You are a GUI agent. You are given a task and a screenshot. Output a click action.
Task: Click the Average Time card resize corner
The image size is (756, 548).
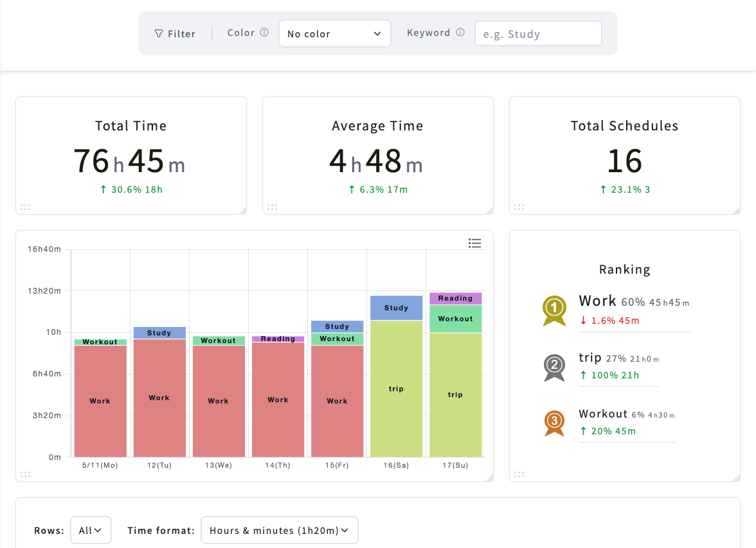click(x=490, y=210)
